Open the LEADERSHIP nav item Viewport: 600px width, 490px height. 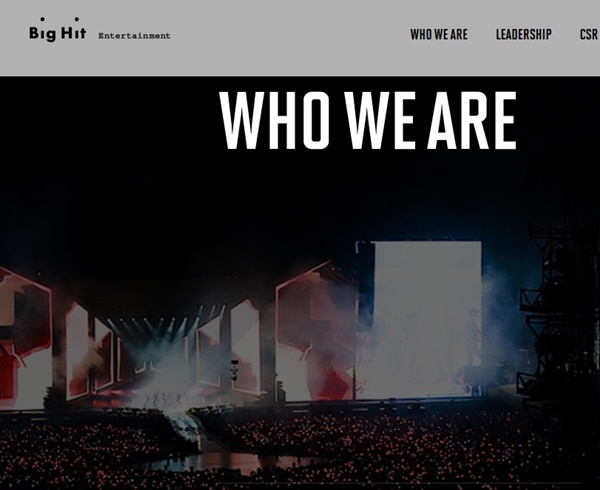523,34
